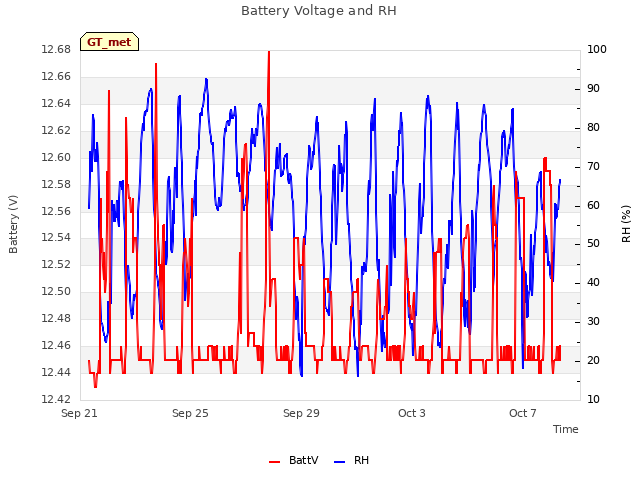Click the 12.62 battery axis value
The image size is (640, 480).
(56, 130)
